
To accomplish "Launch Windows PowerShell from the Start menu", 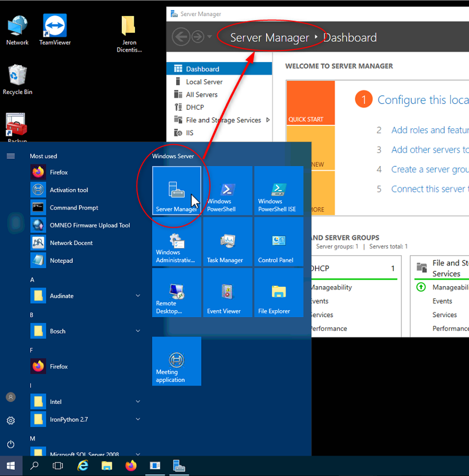I will [227, 191].
